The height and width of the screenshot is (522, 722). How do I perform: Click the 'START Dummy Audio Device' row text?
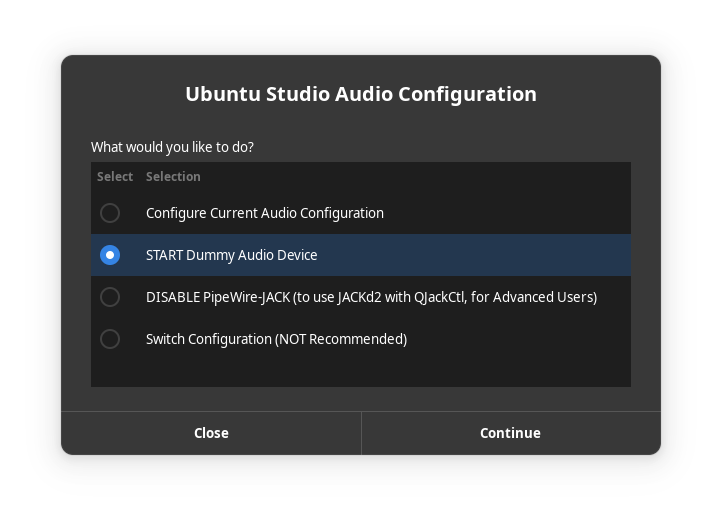[231, 255]
